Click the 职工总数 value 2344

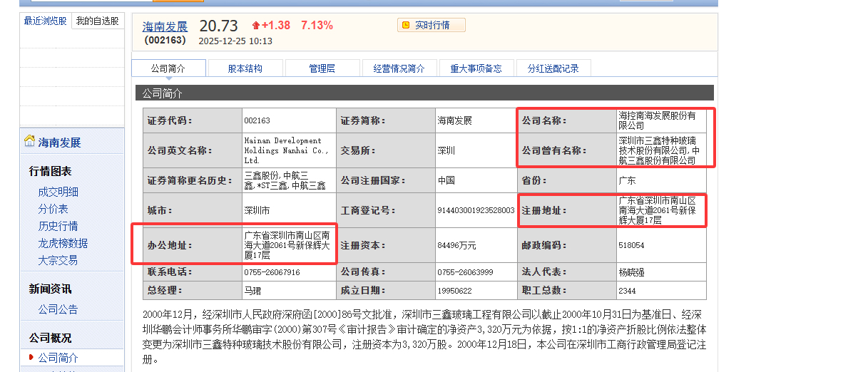(627, 291)
